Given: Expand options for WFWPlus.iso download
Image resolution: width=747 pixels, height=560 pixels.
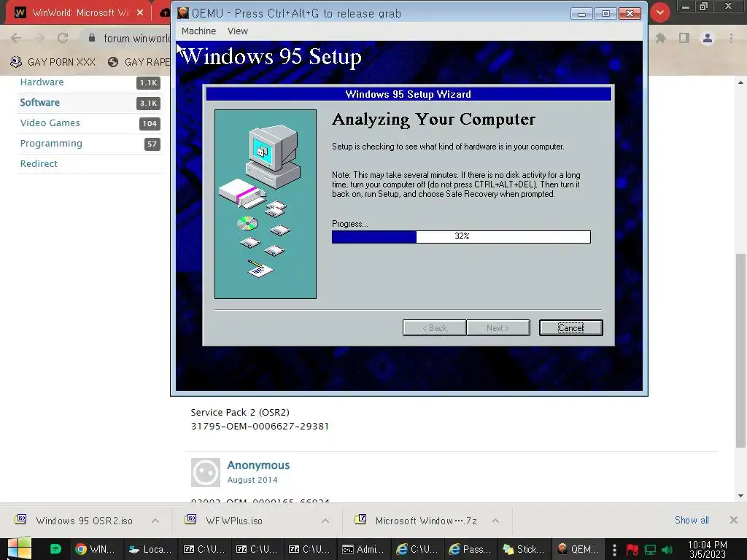Looking at the screenshot, I should pos(325,521).
